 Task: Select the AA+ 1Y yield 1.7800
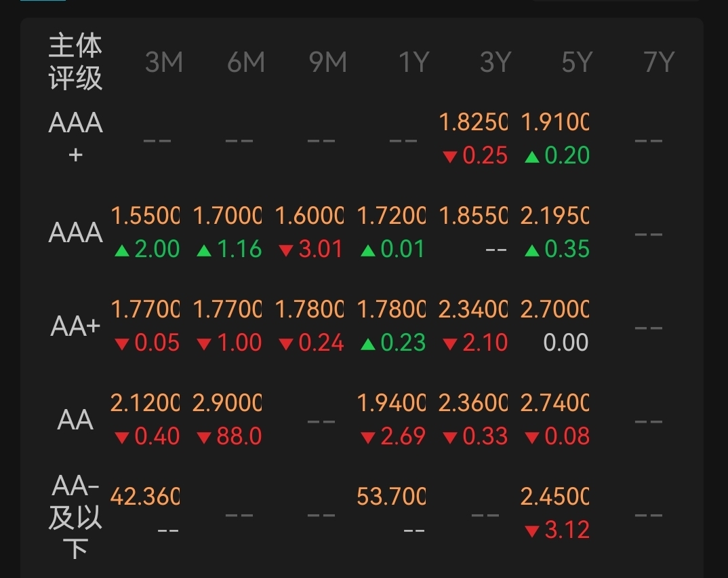(x=391, y=309)
